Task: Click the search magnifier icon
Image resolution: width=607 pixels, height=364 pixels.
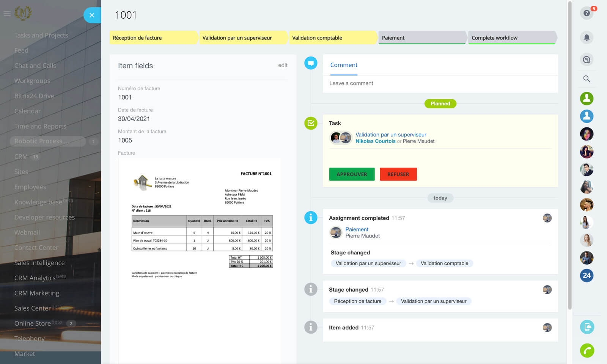Action: coord(587,79)
